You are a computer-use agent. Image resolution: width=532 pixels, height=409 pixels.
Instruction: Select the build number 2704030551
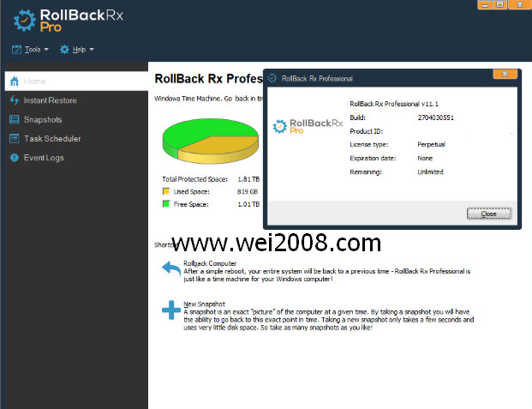(436, 117)
